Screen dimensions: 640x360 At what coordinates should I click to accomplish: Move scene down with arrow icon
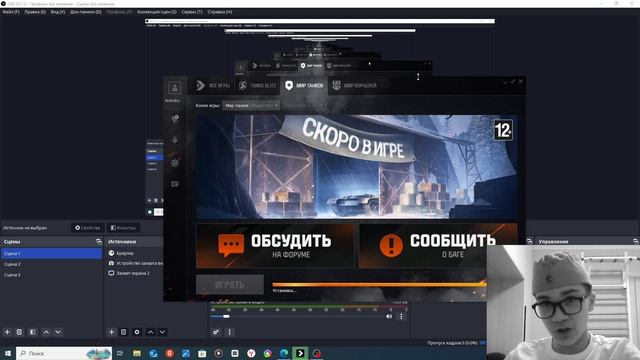click(58, 332)
